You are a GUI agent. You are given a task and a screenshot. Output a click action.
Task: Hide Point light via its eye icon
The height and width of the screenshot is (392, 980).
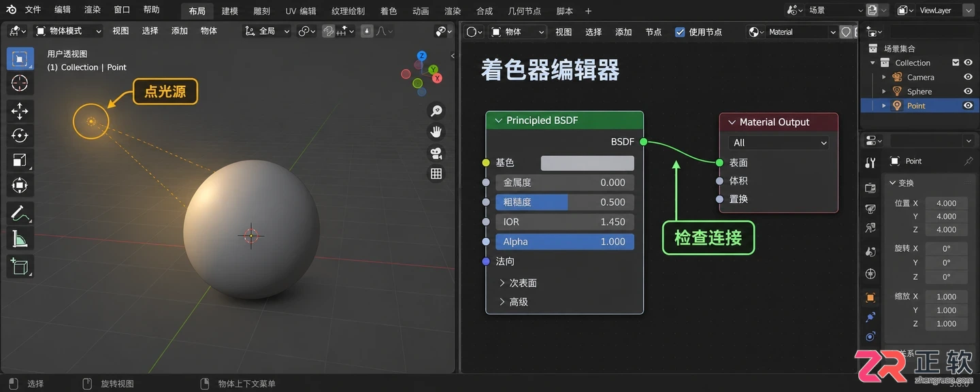[968, 105]
